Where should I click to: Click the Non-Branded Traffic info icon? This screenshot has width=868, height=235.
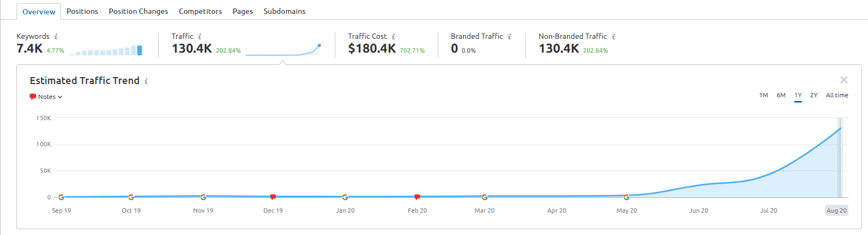(x=613, y=37)
